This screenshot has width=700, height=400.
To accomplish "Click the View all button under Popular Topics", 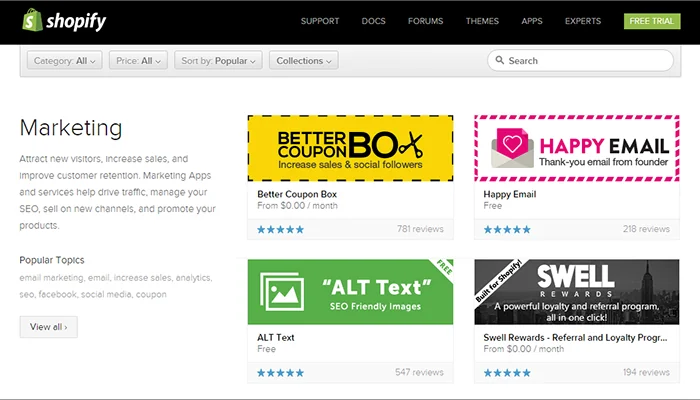I will pos(49,327).
